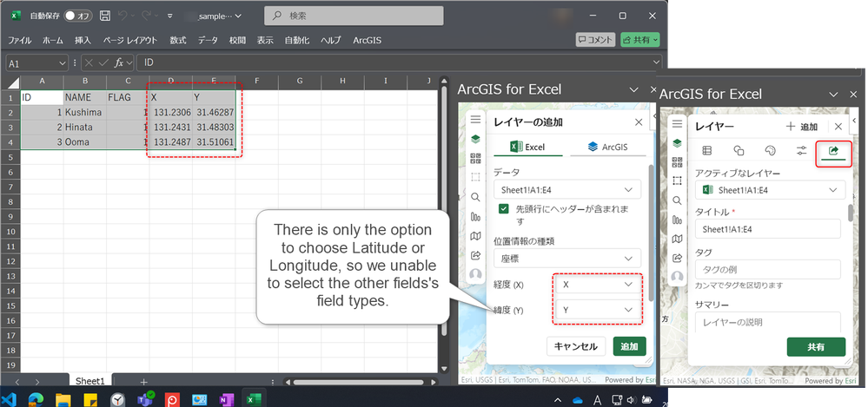Screen dimensions: 868x407
Task: Select the ArcGIS source tab
Action: 608,148
